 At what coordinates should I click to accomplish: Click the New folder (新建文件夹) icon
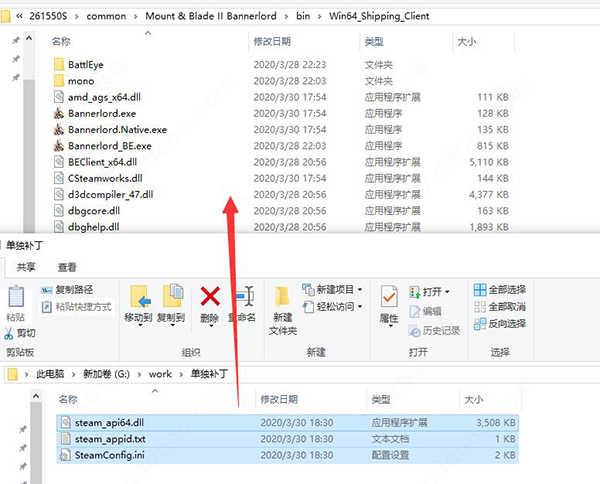[x=283, y=297]
